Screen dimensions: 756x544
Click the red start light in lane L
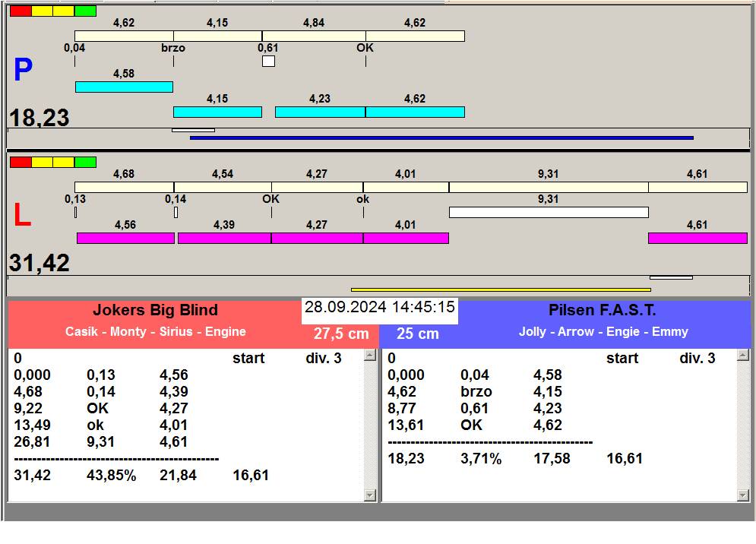[x=21, y=162]
